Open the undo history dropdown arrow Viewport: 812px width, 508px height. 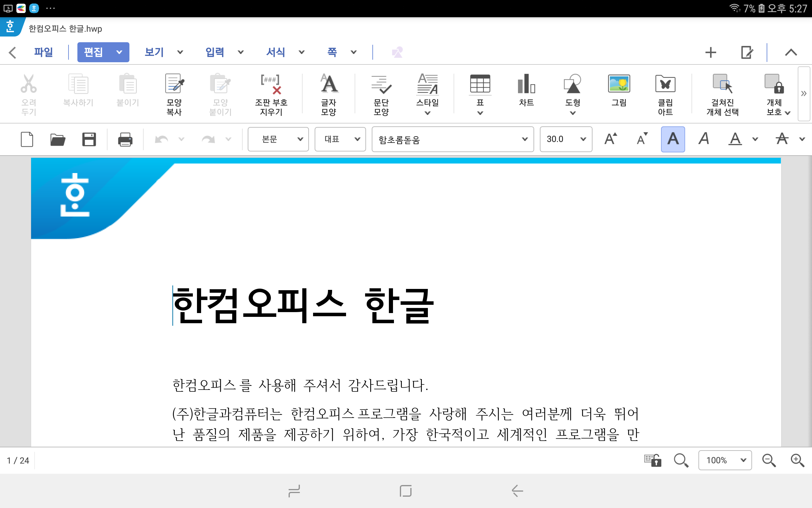(181, 139)
